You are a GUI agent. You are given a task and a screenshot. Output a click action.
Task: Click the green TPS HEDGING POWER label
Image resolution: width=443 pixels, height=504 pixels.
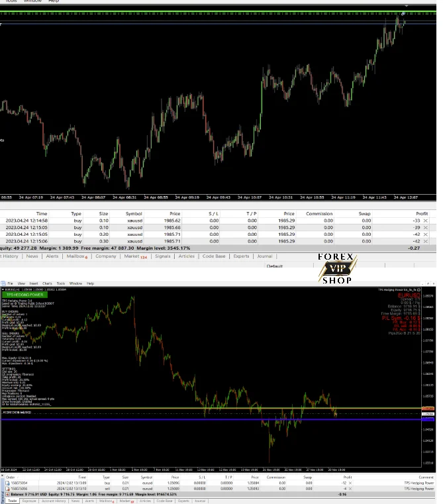click(25, 295)
